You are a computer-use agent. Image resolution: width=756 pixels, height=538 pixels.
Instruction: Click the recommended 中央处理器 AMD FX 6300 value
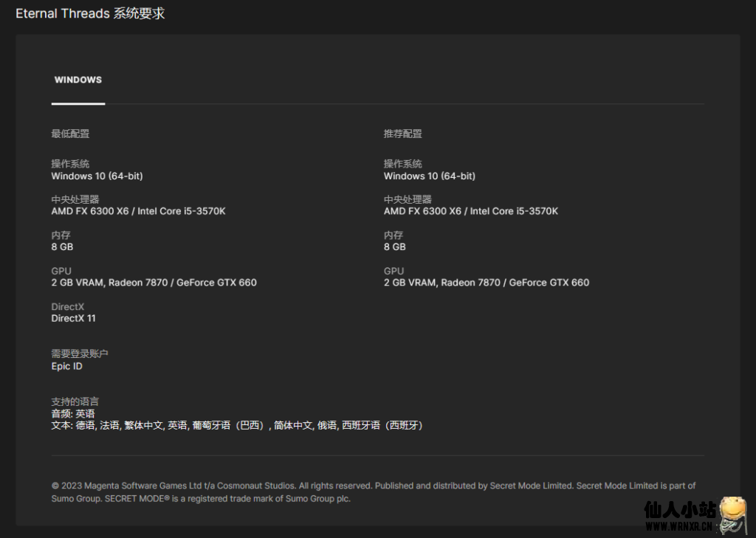[471, 212]
